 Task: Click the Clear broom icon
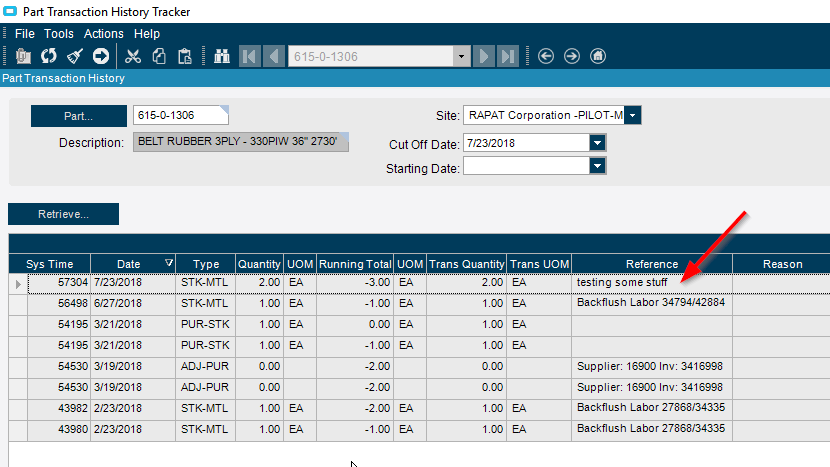click(75, 56)
